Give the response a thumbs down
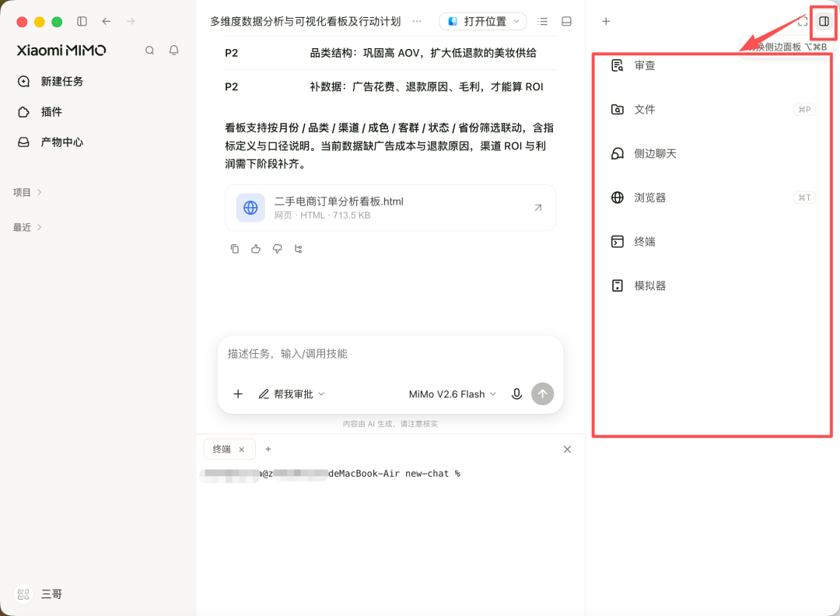The width and height of the screenshot is (840, 616). (277, 249)
